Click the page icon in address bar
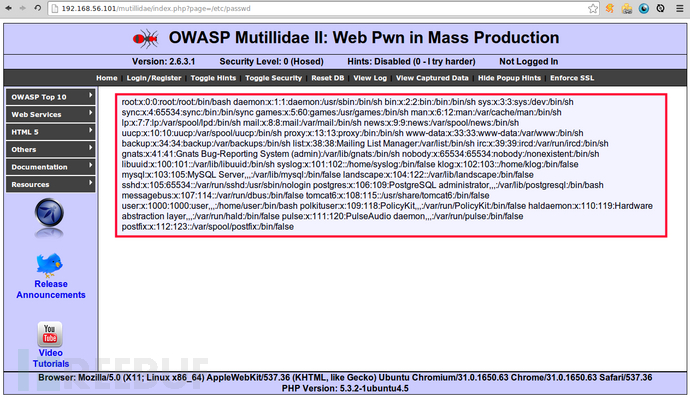Viewport: 690px width, 398px height. 55,8
